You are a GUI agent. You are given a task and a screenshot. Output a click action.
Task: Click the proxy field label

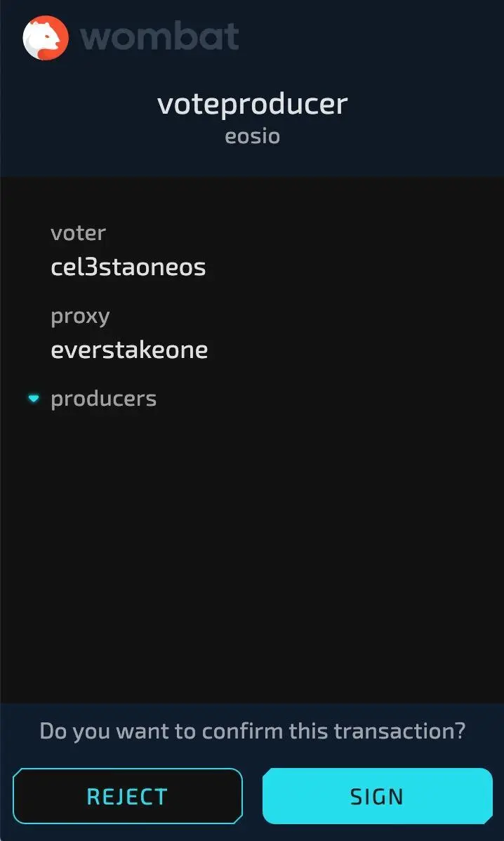80,316
